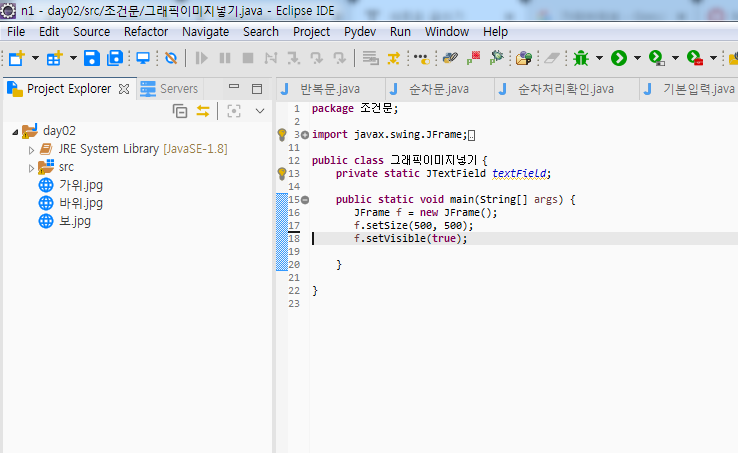Image resolution: width=738 pixels, height=453 pixels.
Task: Click the Disconnect debug icon
Action: pyautogui.click(x=271, y=58)
